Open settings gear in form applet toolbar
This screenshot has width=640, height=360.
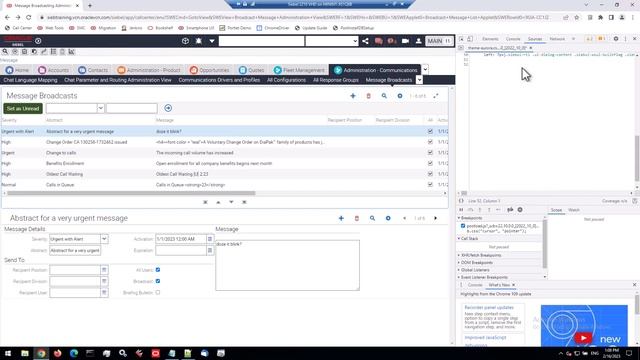point(388,218)
